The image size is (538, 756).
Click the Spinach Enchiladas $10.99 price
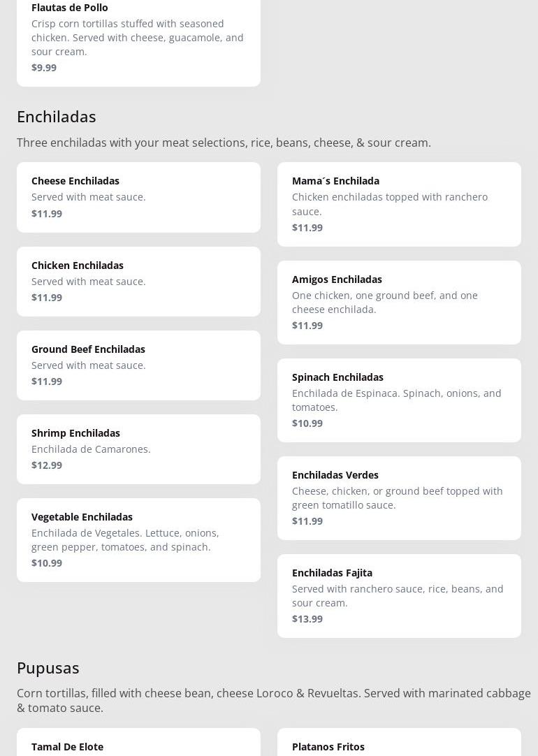pyautogui.click(x=307, y=423)
